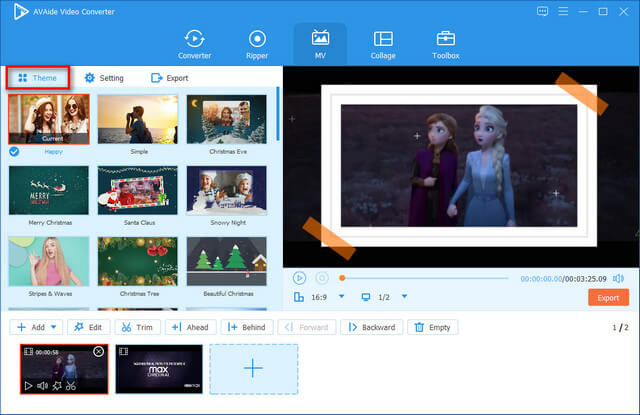Switch to the Setting tab
The height and width of the screenshot is (415, 640).
[104, 78]
